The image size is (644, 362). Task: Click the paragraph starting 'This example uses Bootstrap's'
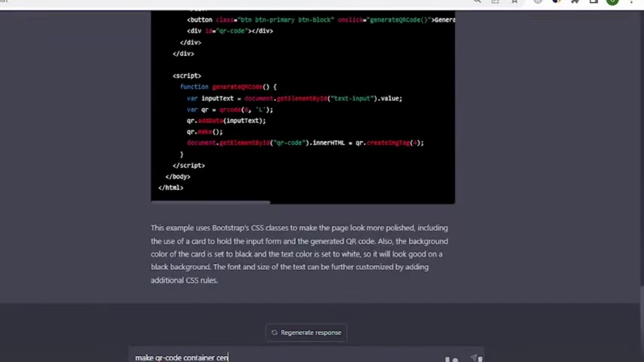(x=299, y=254)
